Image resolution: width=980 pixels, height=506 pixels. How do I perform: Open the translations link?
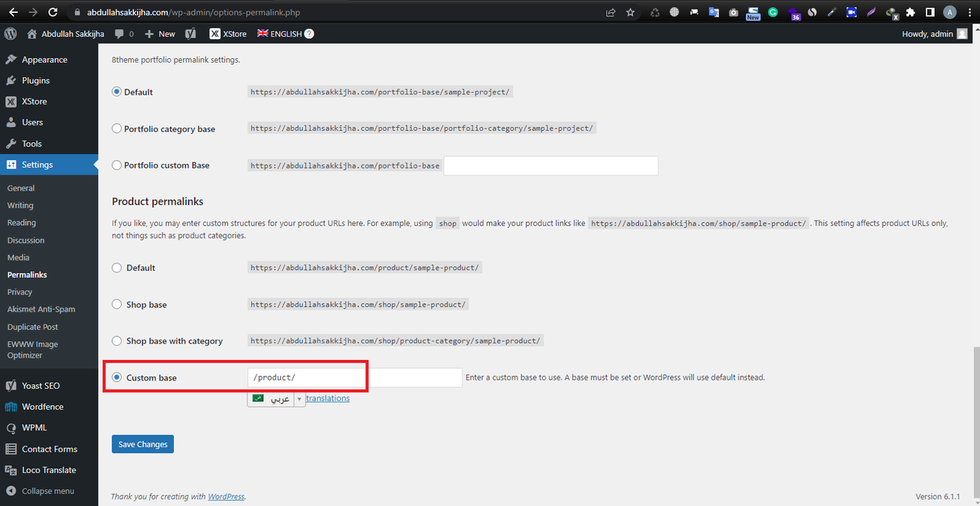coord(328,398)
